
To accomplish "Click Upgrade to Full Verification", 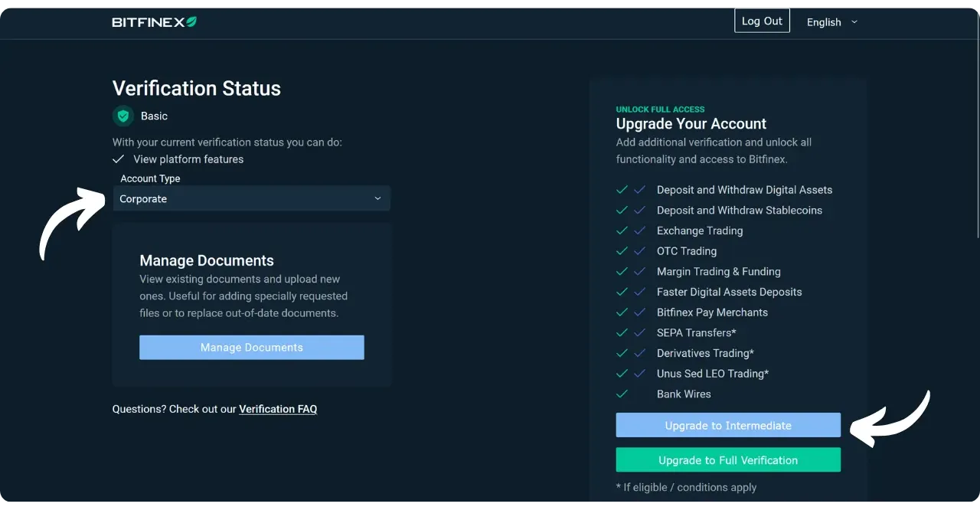I will (x=727, y=459).
